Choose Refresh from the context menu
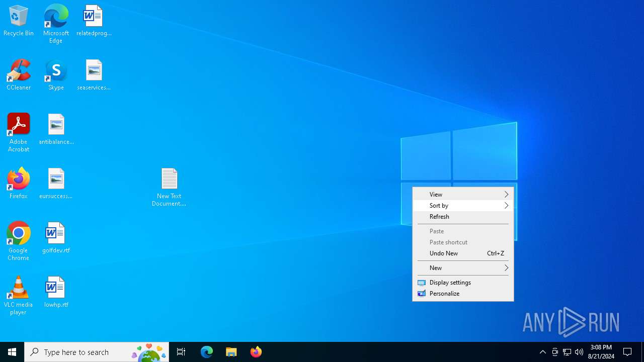This screenshot has width=644, height=362. coord(463,217)
